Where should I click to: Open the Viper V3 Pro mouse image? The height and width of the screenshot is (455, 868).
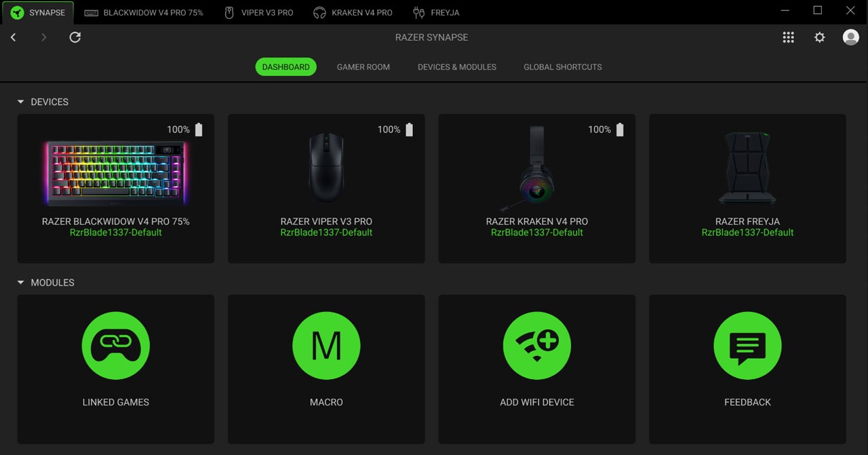point(326,167)
